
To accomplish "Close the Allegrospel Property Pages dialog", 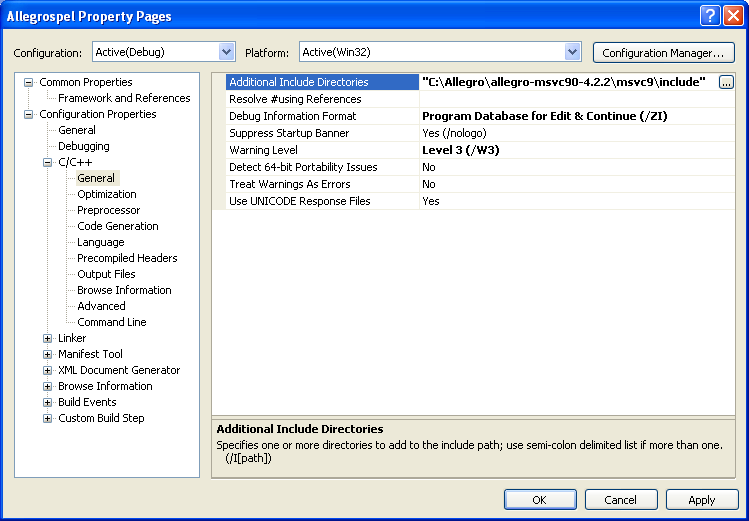I will coord(732,16).
